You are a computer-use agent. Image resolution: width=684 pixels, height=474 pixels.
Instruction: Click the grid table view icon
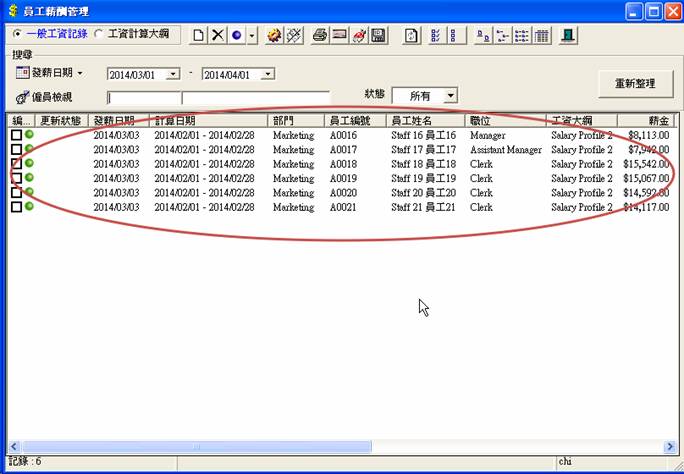[541, 35]
